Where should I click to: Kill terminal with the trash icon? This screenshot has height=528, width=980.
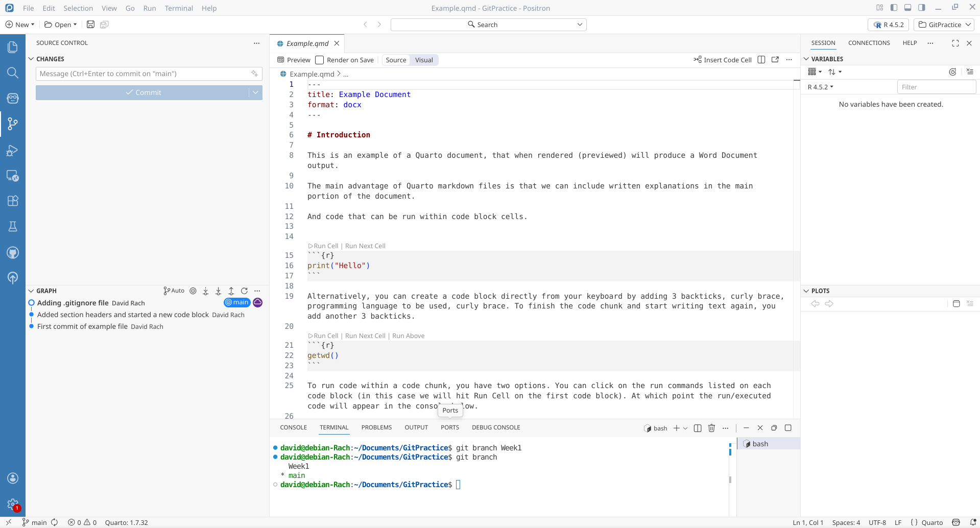point(711,428)
